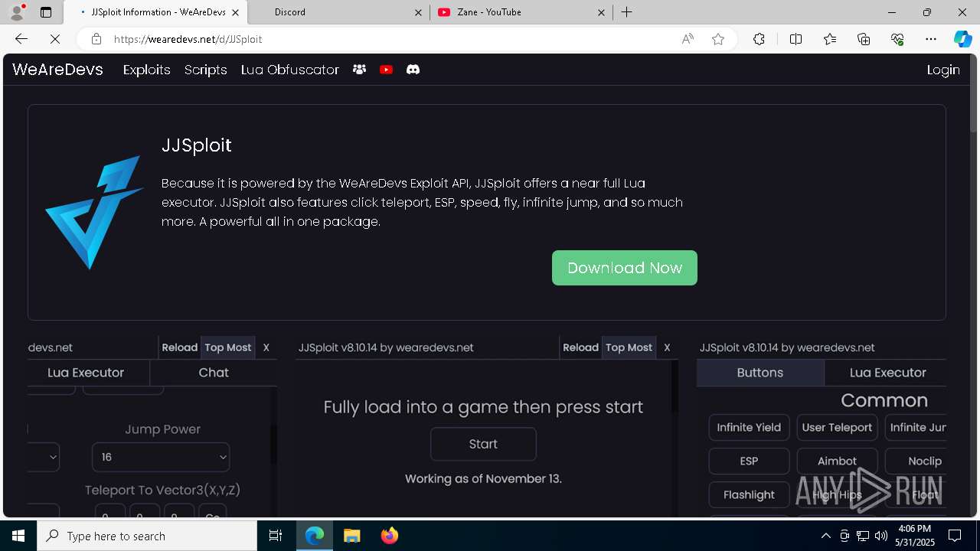Screen dimensions: 980x551
Task: Open the Collections icon
Action: click(864, 39)
